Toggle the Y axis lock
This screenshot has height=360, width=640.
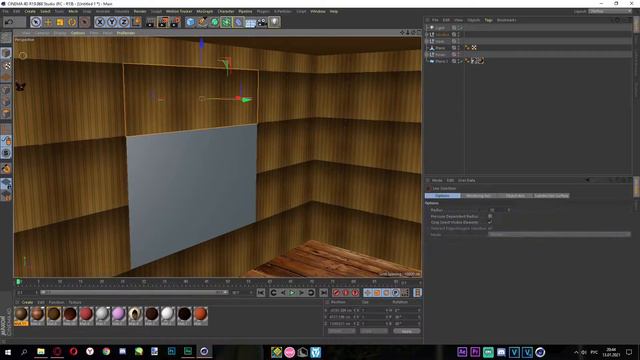(112, 22)
